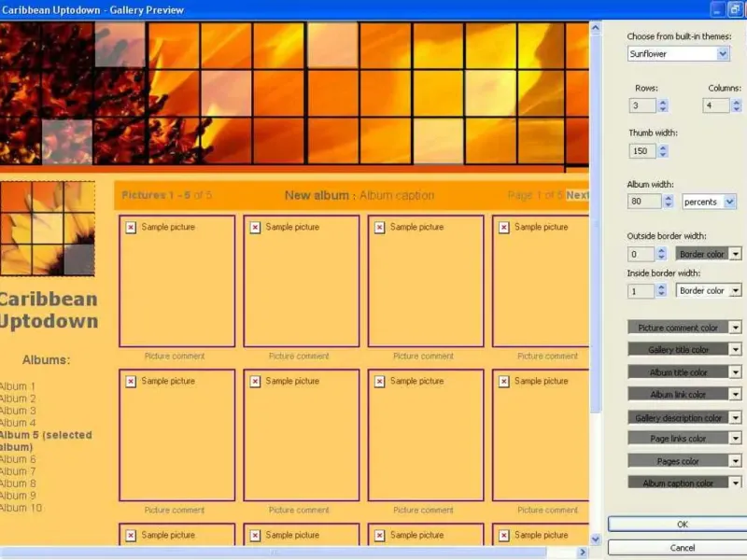Screen dimensions: 747x560
Task: Click the sunflower mosaic header banner
Action: point(294,97)
